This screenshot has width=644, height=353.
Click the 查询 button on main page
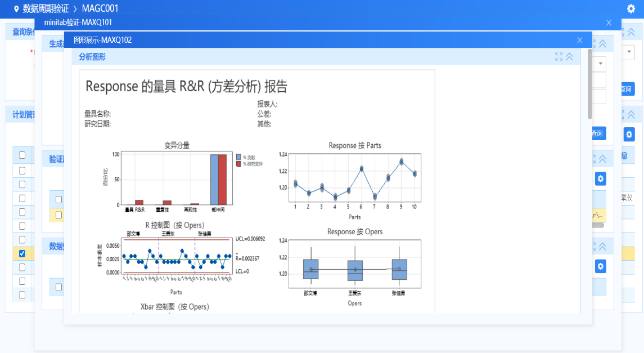tap(627, 89)
